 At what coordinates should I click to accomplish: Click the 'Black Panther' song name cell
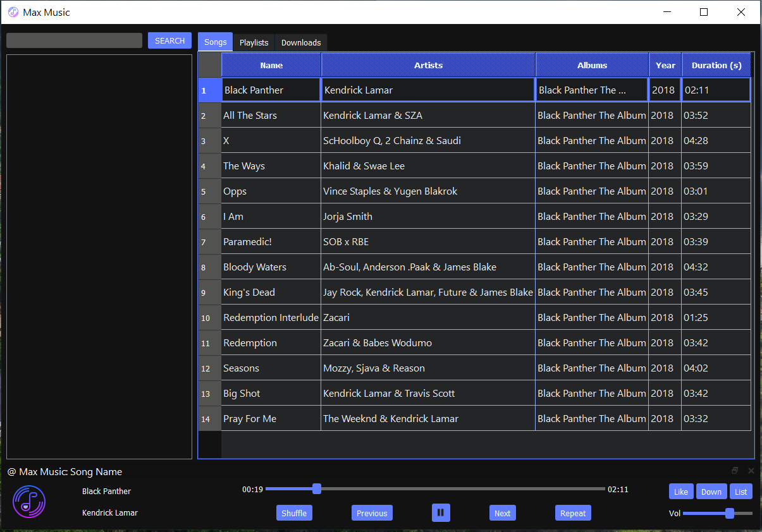pyautogui.click(x=271, y=90)
